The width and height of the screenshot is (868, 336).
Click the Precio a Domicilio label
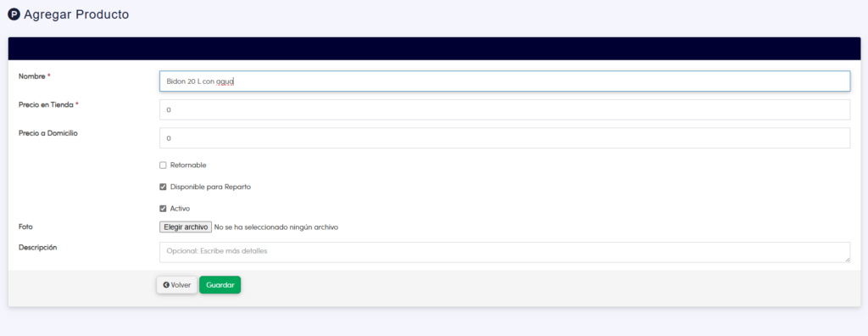tap(48, 133)
